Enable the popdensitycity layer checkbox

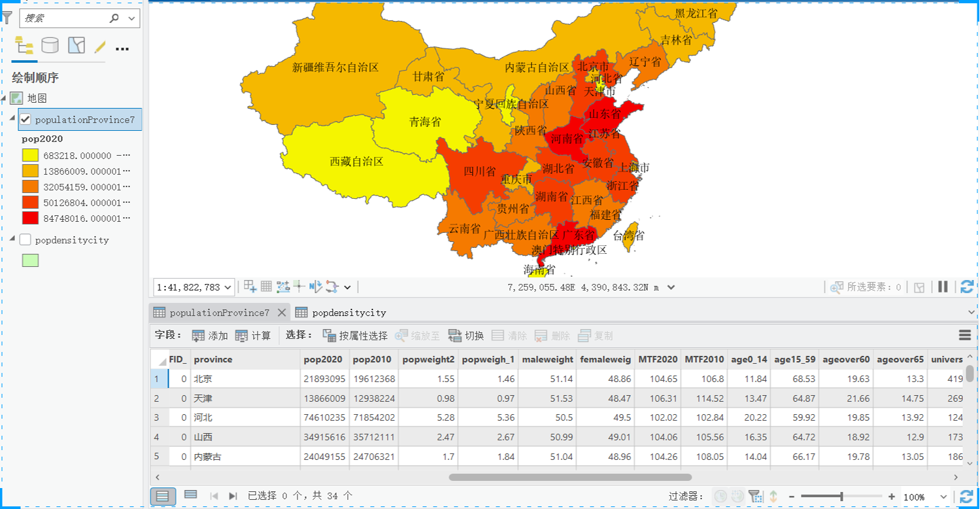coord(25,239)
